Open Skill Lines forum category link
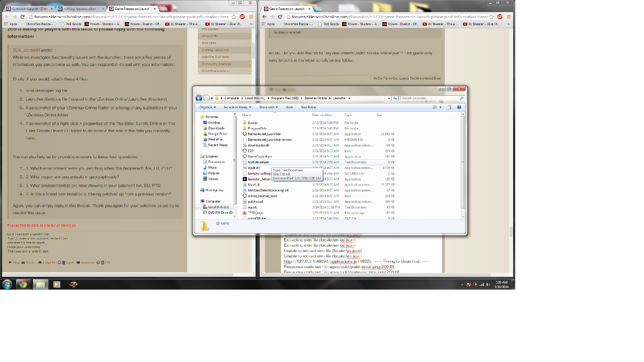 (x=209, y=43)
